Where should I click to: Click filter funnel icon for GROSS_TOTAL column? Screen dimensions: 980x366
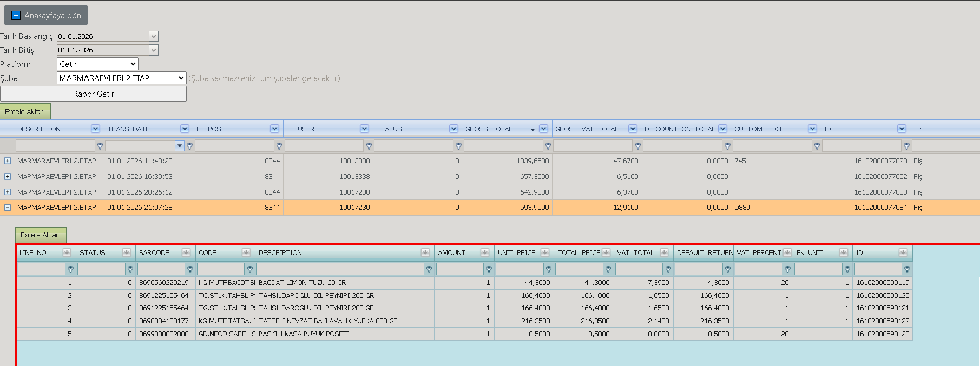point(548,146)
